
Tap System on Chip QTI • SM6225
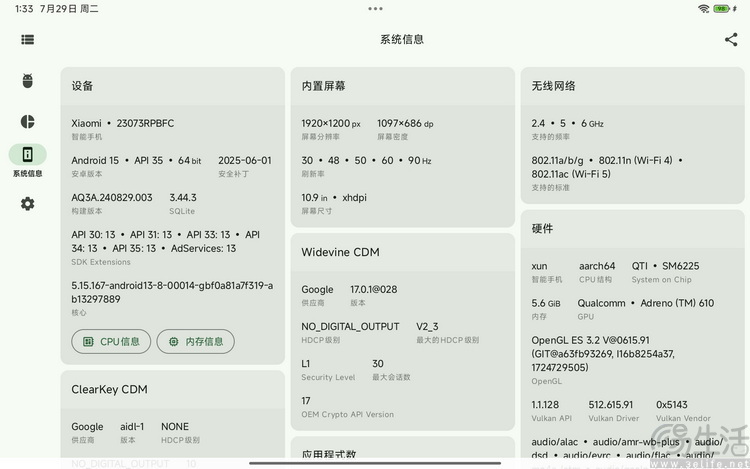click(665, 266)
